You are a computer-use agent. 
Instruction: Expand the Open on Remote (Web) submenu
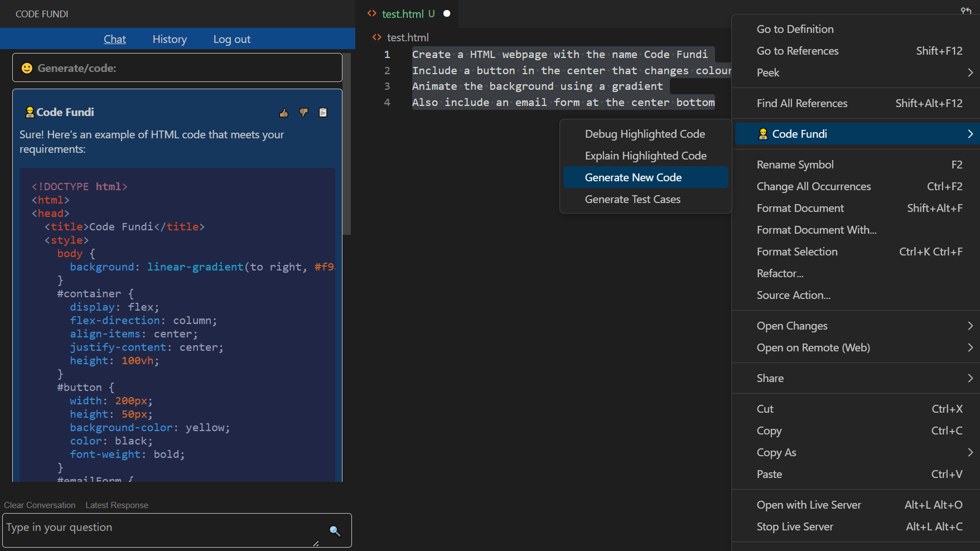coord(970,347)
